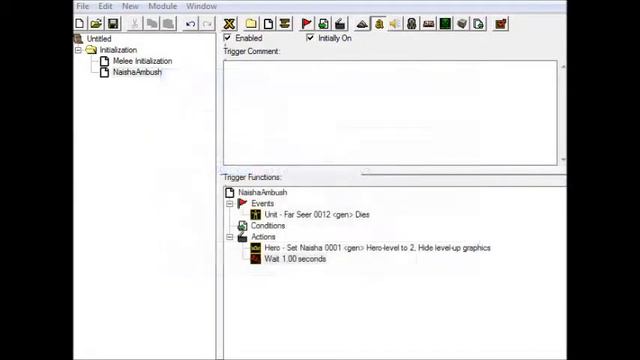Save the map with the floppy disk icon
640x360 pixels.
click(x=113, y=24)
